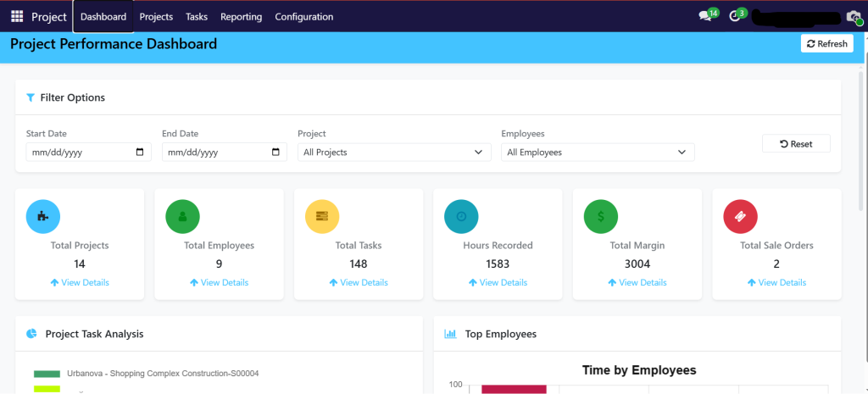Click the Hours Recorded clock icon
The height and width of the screenshot is (394, 868).
click(461, 216)
